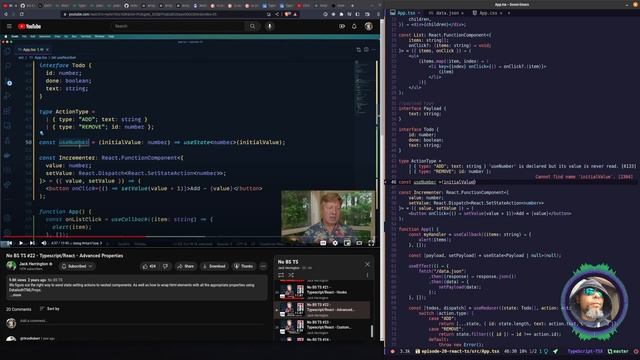The height and width of the screenshot is (360, 640).
Task: Expand the Subscribed notification dropdown
Action: coord(77,266)
